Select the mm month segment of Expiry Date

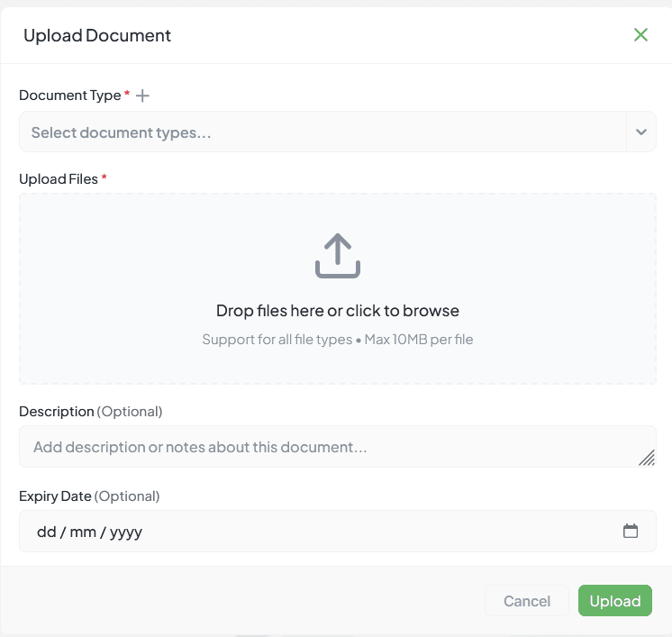click(83, 532)
